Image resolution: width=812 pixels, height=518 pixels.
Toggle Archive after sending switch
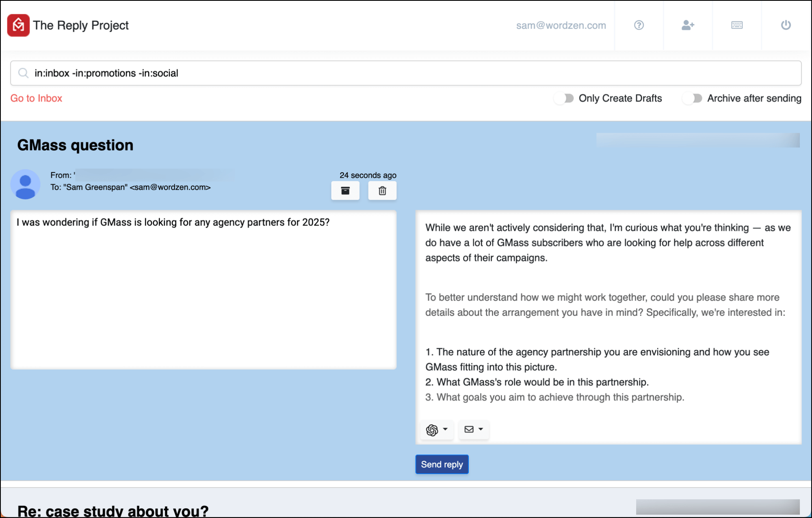[693, 98]
